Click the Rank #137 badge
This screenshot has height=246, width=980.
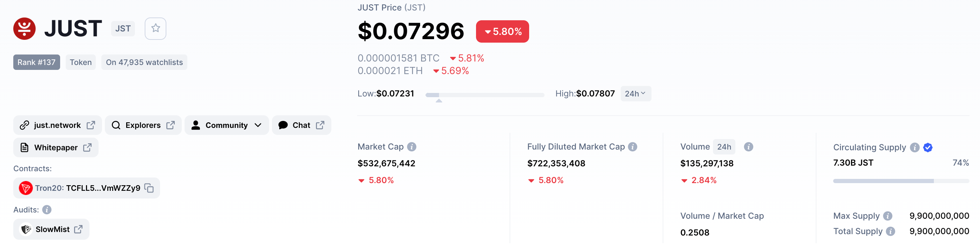[x=36, y=62]
